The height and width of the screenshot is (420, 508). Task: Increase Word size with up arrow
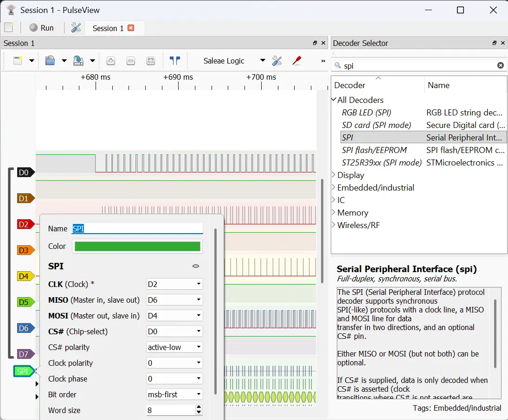199,407
